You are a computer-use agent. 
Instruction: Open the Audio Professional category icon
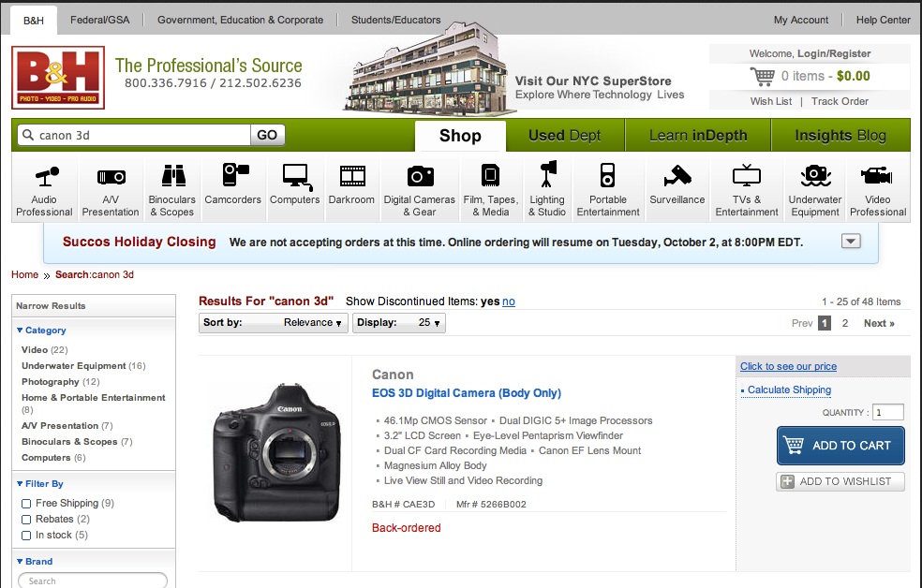(x=47, y=176)
